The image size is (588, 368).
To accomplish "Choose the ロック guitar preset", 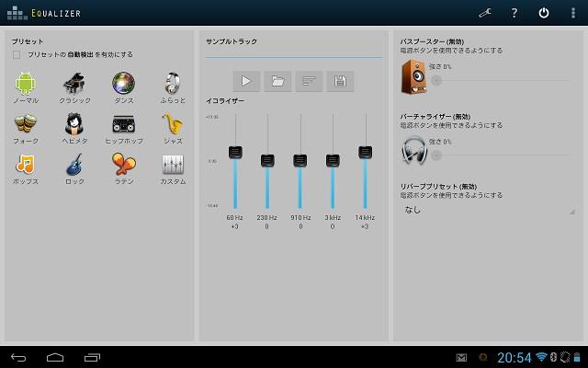I will coord(74,164).
